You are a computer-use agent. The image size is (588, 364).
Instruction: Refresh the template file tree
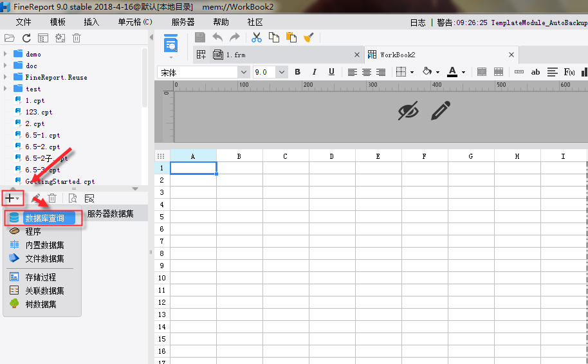click(x=26, y=38)
